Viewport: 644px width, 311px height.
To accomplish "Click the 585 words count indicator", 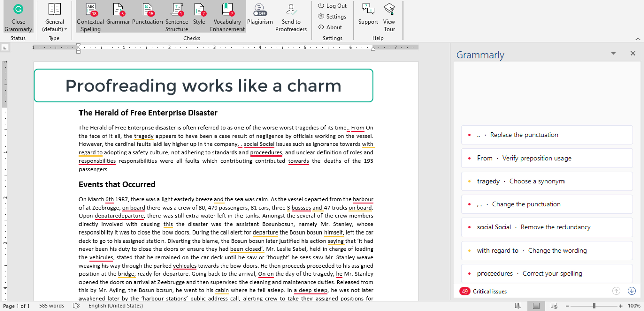I will coord(52,306).
